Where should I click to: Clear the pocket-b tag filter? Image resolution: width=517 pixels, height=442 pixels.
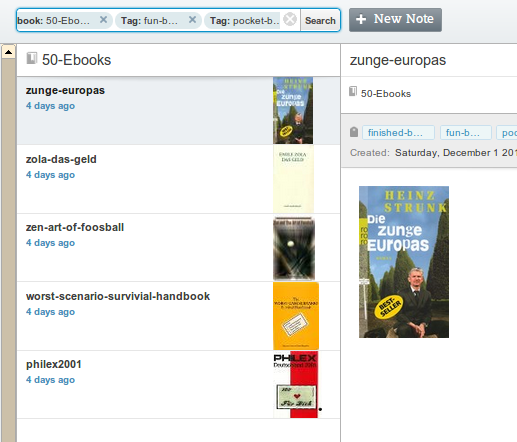(290, 19)
